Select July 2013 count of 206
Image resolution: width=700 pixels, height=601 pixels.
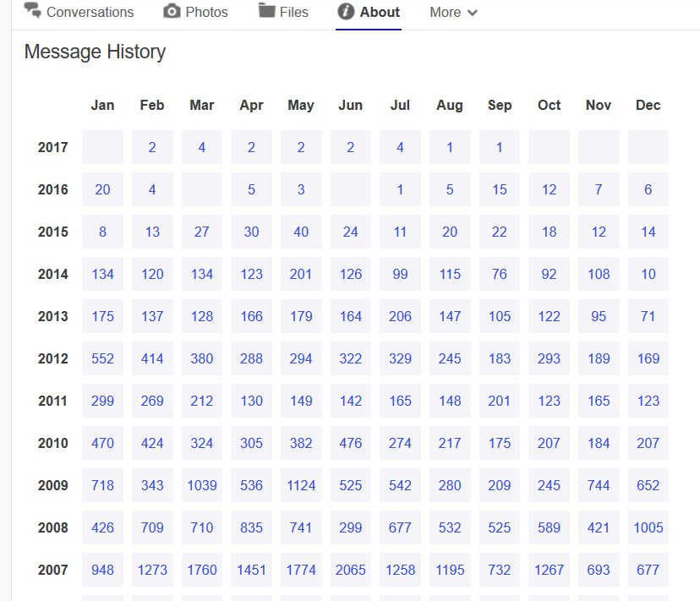[x=400, y=316]
